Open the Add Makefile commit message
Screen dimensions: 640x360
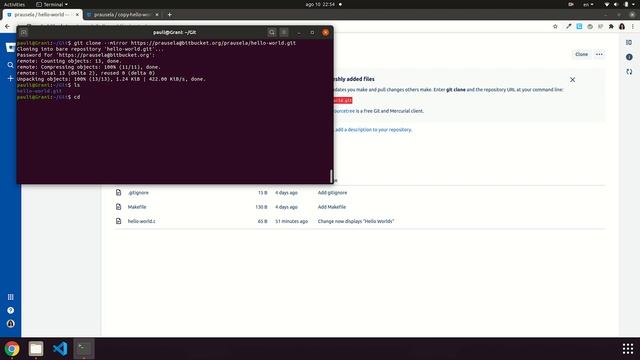click(x=331, y=207)
